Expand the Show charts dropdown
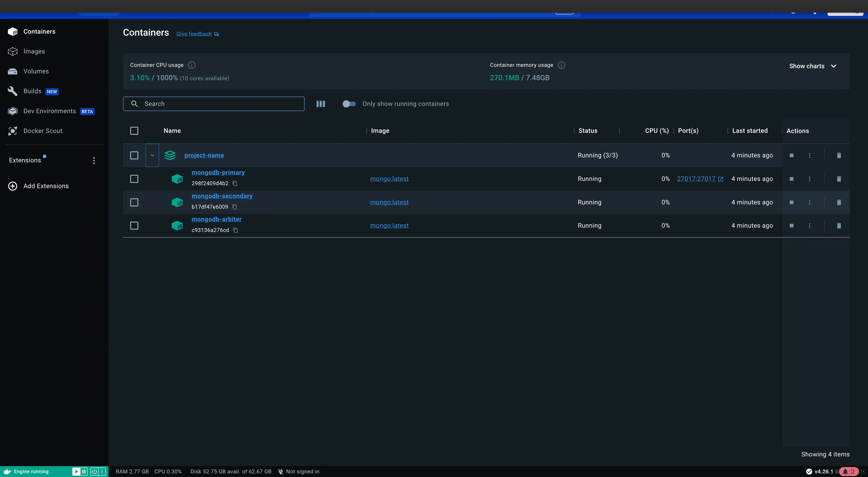The image size is (868, 477). coord(812,66)
